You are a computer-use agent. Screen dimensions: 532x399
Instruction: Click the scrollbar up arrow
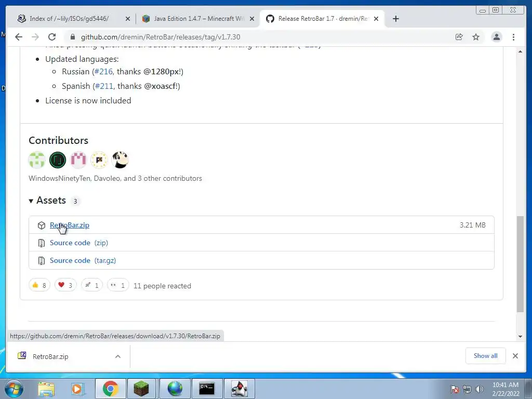pyautogui.click(x=520, y=51)
